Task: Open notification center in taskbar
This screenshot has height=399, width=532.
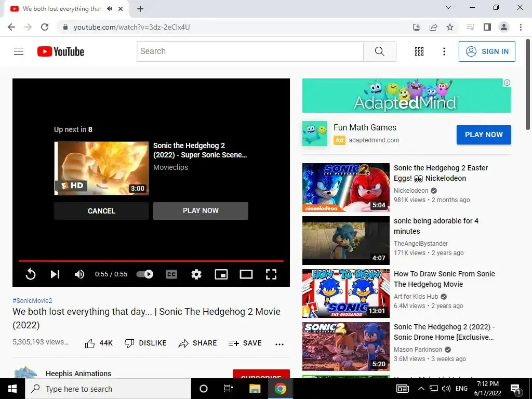Action: [515, 389]
